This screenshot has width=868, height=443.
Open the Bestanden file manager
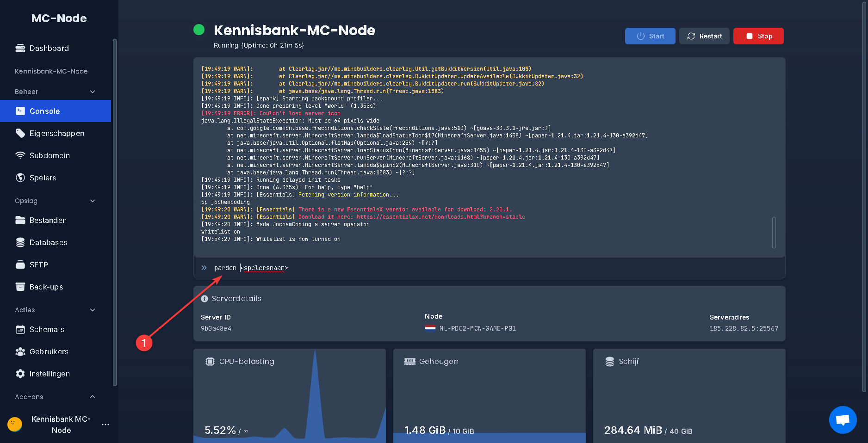[x=56, y=220]
